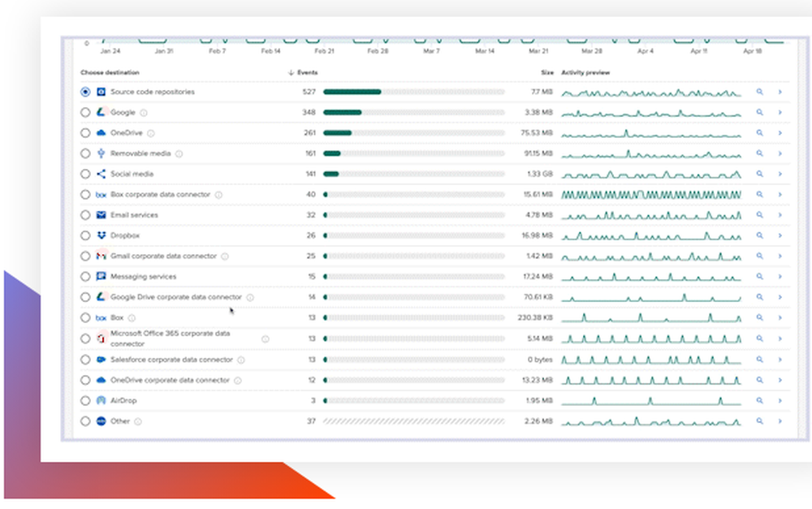The height and width of the screenshot is (509, 812).
Task: Click the Size column header
Action: click(547, 72)
